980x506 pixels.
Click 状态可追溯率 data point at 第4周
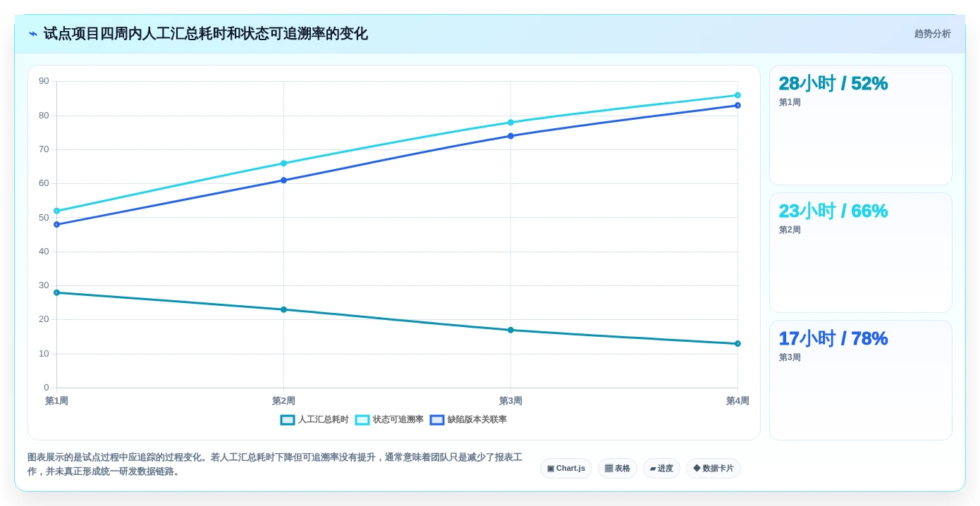738,95
